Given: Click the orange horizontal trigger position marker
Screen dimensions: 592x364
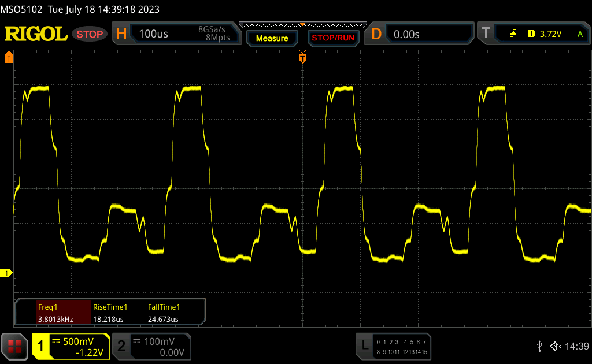Looking at the screenshot, I should [302, 57].
